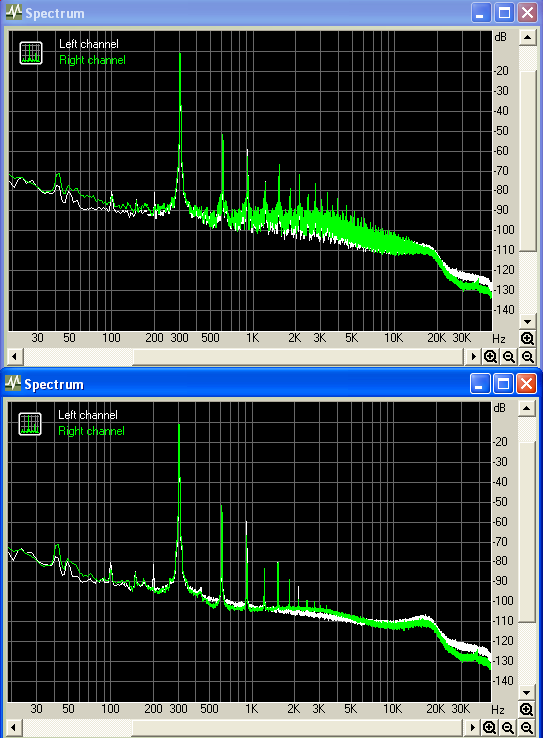
Task: Minimize the bottom Spectrum window
Action: pos(480,384)
